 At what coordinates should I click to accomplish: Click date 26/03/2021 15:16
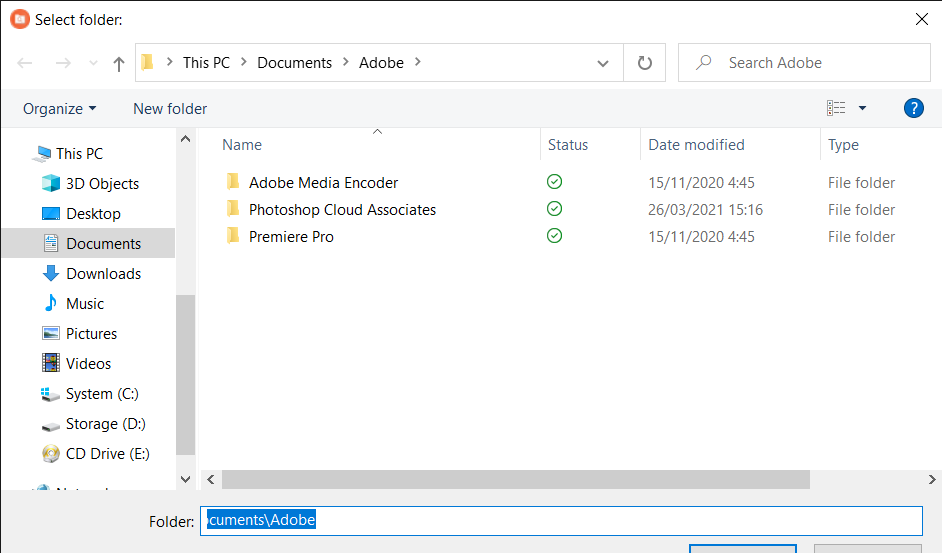click(x=705, y=210)
